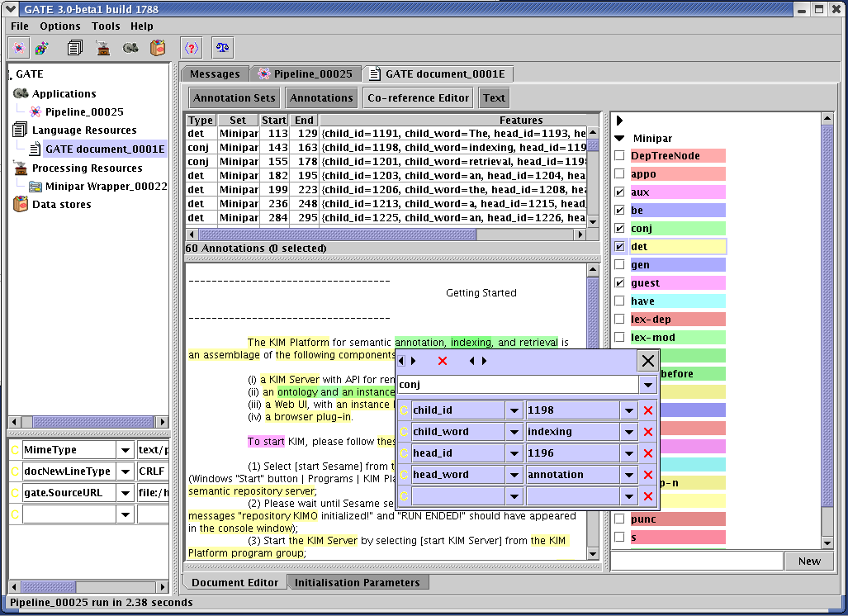This screenshot has width=848, height=616.
Task: Select Pipeline_00025 in the resource tree
Action: pos(84,112)
